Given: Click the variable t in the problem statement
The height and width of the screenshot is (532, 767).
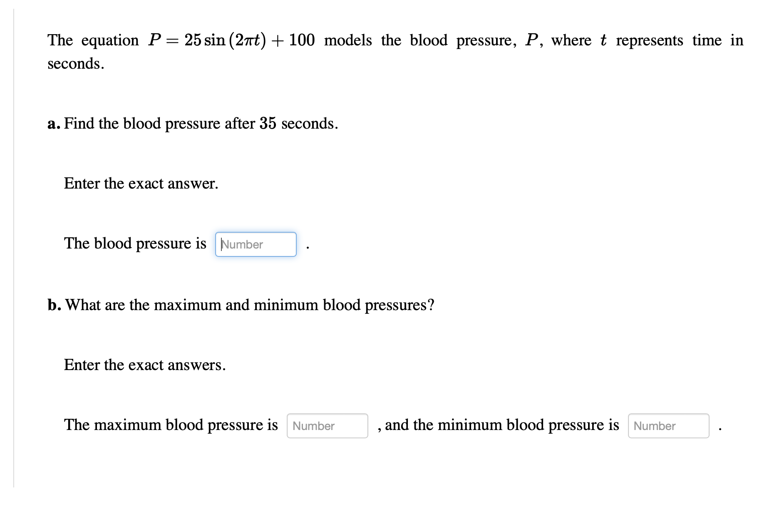Looking at the screenshot, I should pos(603,40).
